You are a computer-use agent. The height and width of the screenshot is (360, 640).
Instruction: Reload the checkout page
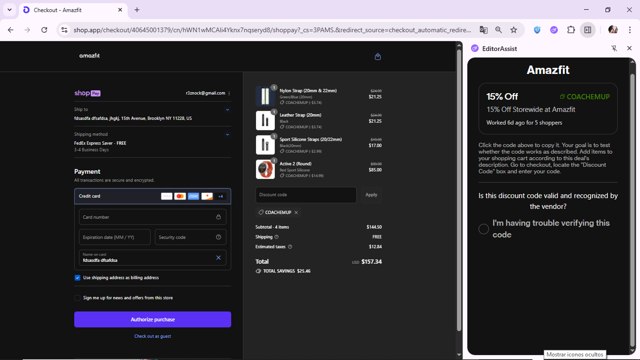[44, 30]
